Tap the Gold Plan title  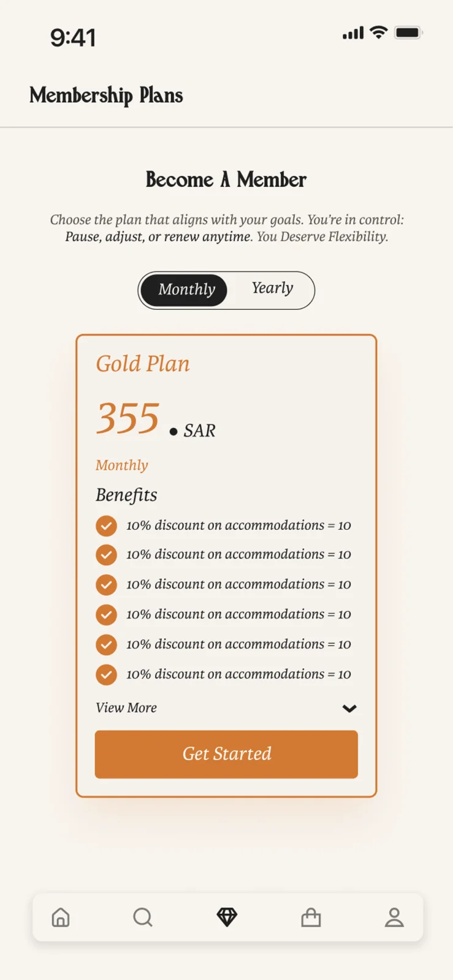(143, 364)
